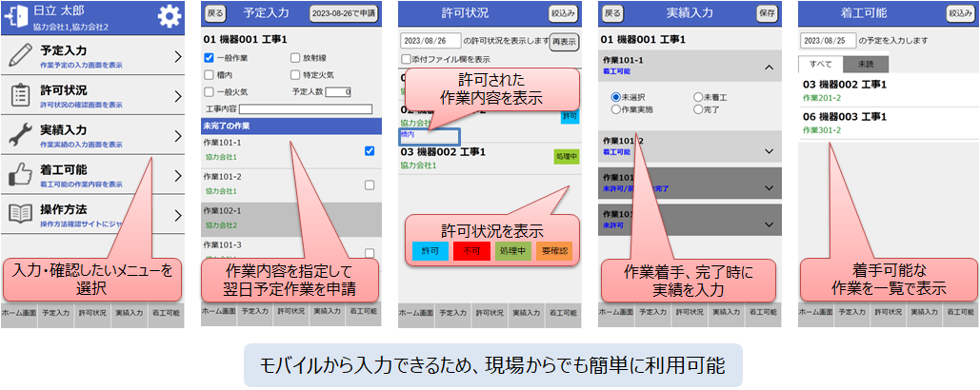980x390 pixels.
Task: Click the chevron arrow on the 操作方法 row
Action: (x=177, y=213)
